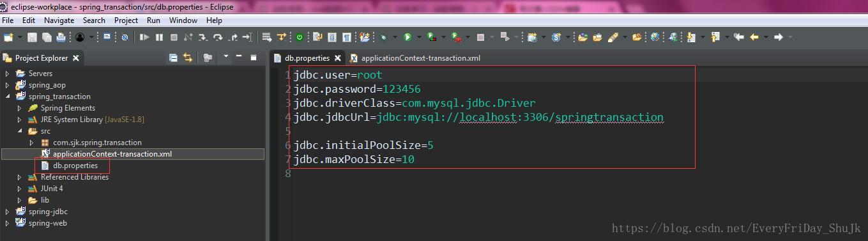Open the Window menu
The image size is (868, 241).
183,20
